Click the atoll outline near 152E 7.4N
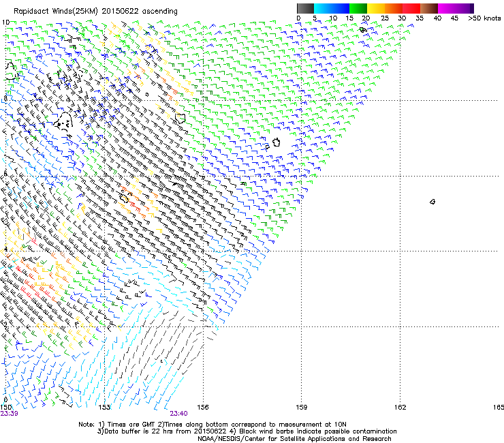The height and width of the screenshot is (443, 504). pyautogui.click(x=63, y=121)
